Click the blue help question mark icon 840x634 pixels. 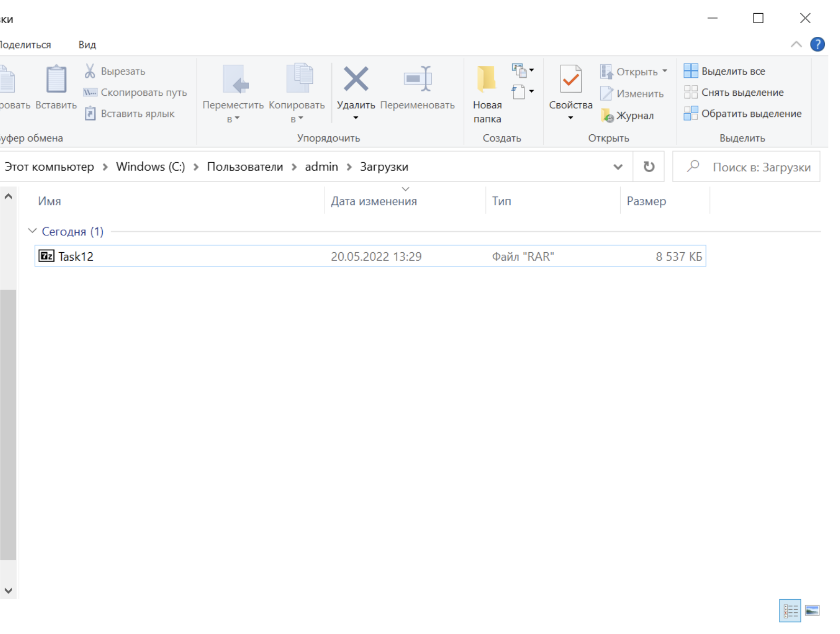coord(817,44)
